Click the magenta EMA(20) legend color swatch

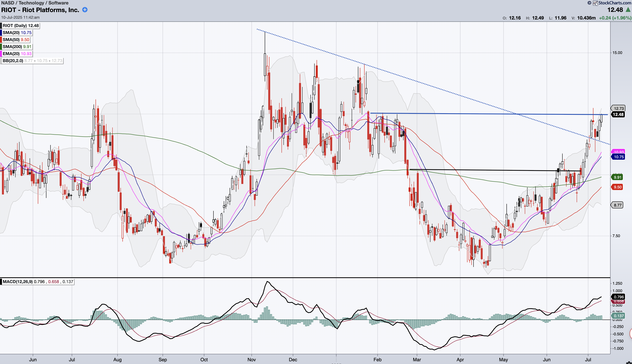coord(1,54)
